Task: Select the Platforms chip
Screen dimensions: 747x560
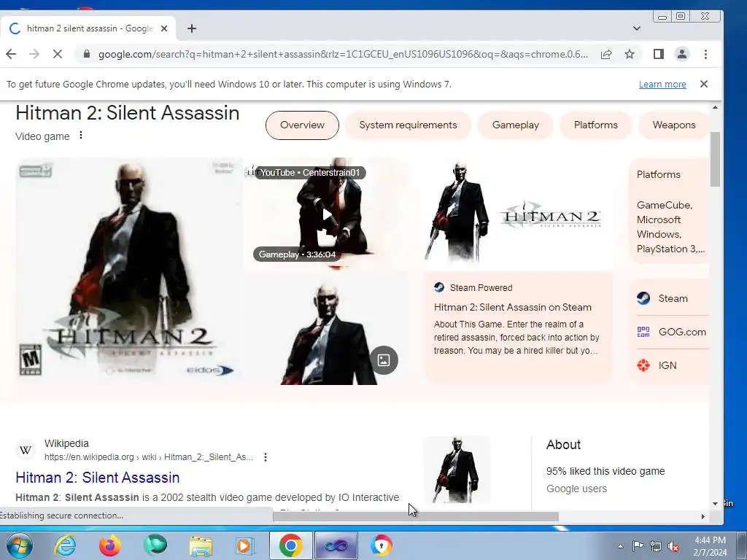Action: tap(595, 125)
